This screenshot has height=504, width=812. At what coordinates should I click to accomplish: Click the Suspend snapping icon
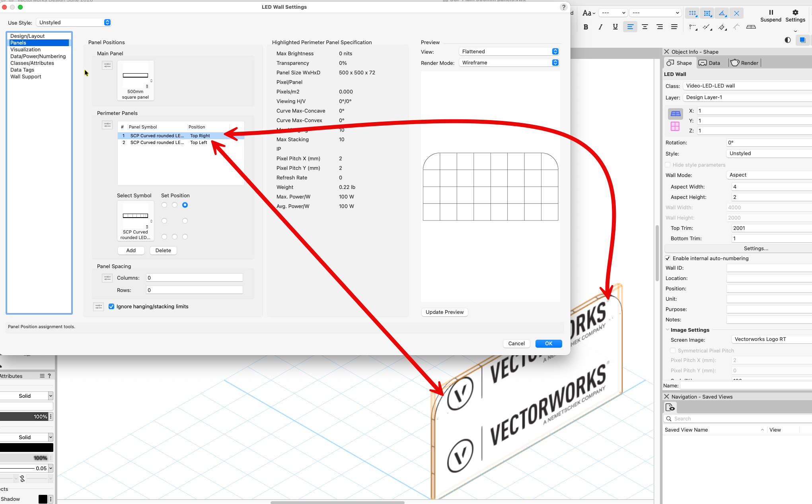[x=771, y=16]
